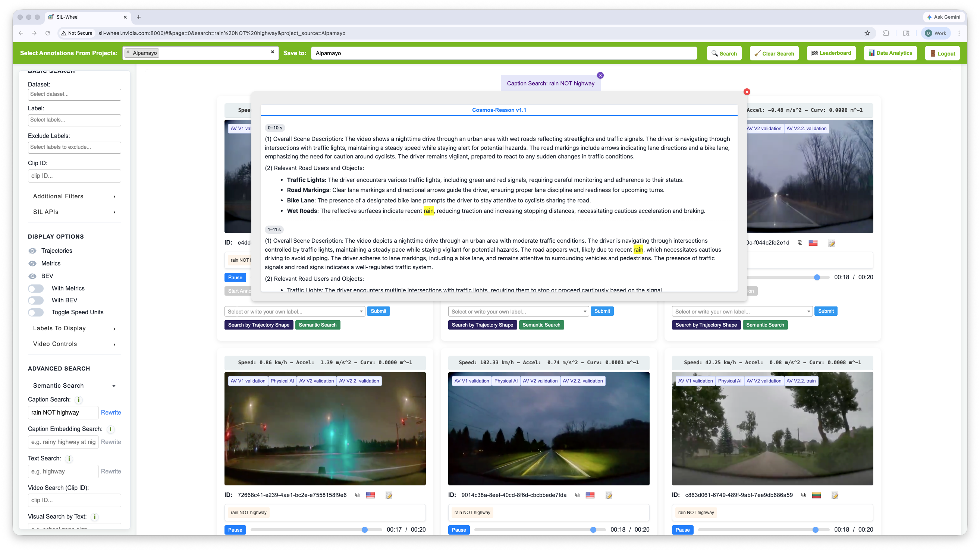980x551 pixels.
Task: Open notes icon for clip 72668c41
Action: [x=389, y=495]
